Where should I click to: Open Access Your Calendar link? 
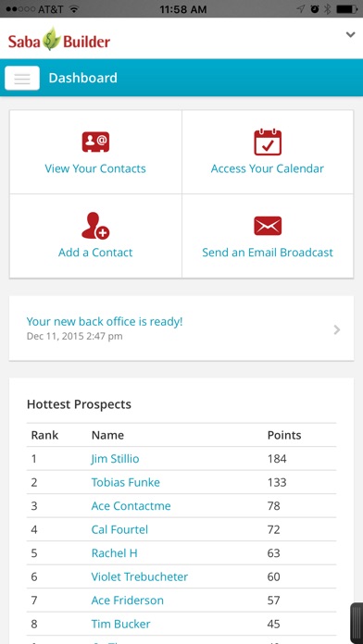pos(268,168)
